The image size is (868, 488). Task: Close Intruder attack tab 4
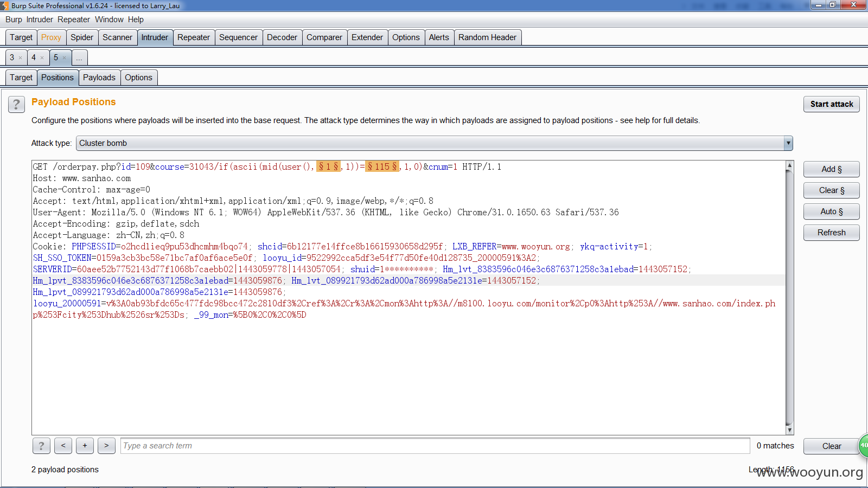[x=42, y=57]
